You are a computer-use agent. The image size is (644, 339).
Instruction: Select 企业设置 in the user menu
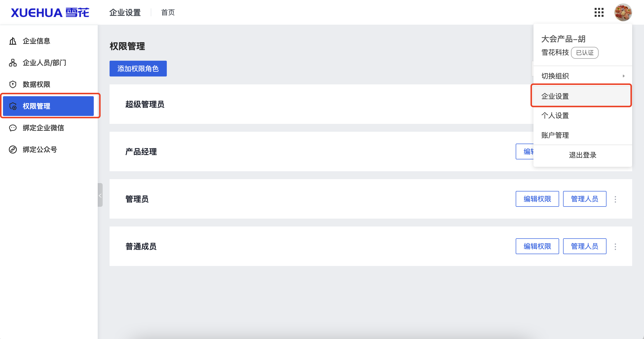[x=555, y=96]
